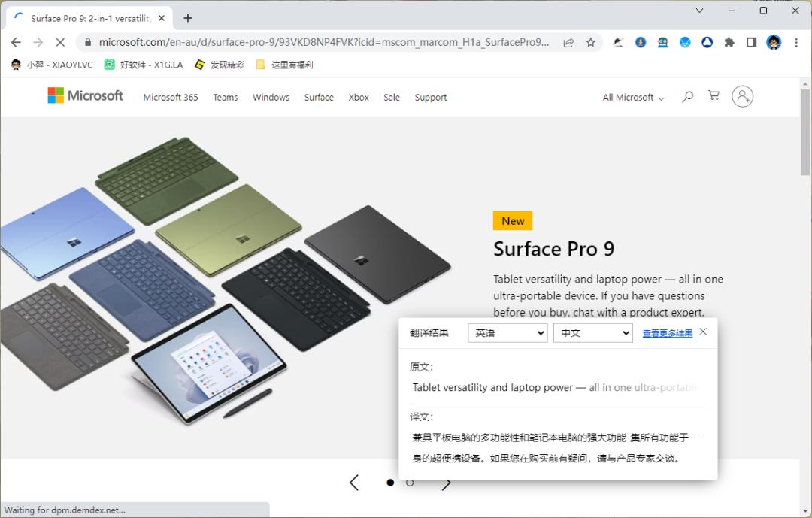Select the first carousel slide dot
The image size is (812, 518).
tap(389, 483)
